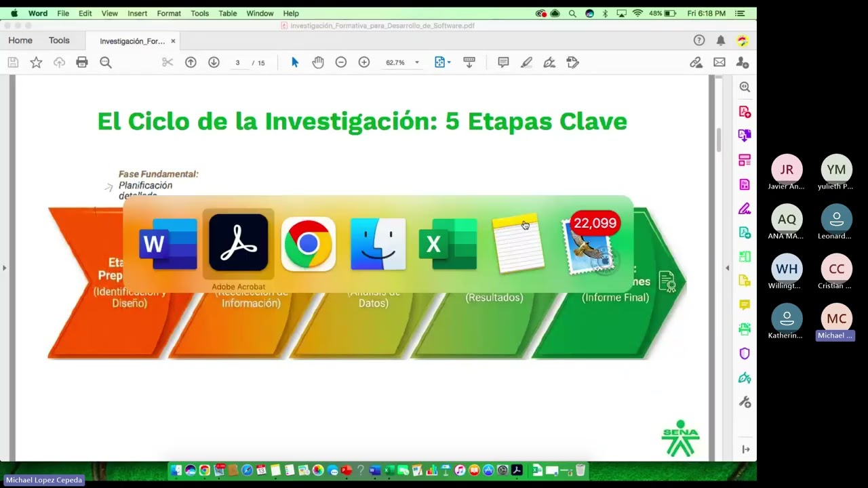Viewport: 868px width, 488px height.
Task: Click the upload to cloud icon
Action: 59,62
